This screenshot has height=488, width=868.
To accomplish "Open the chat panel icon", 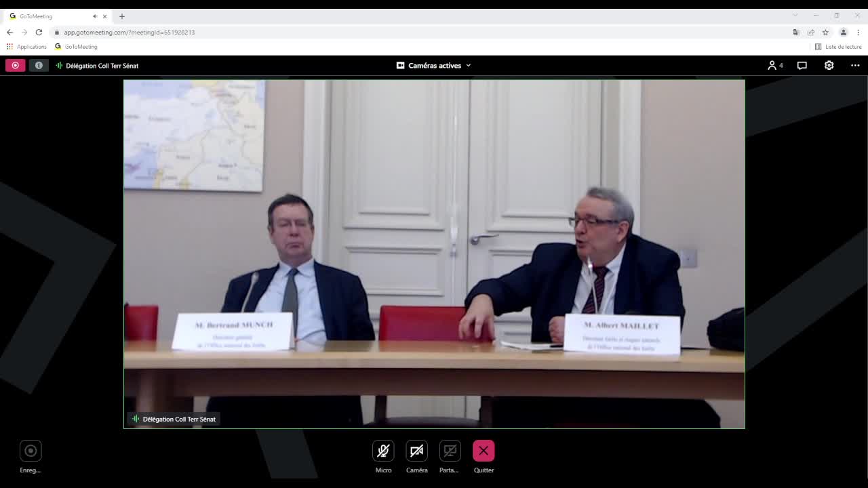I will (802, 66).
